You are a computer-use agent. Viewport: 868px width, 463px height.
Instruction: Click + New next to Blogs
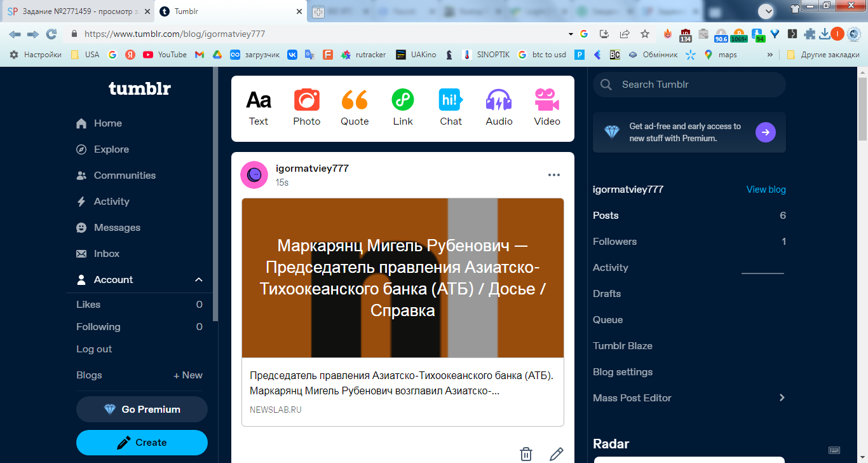[188, 375]
